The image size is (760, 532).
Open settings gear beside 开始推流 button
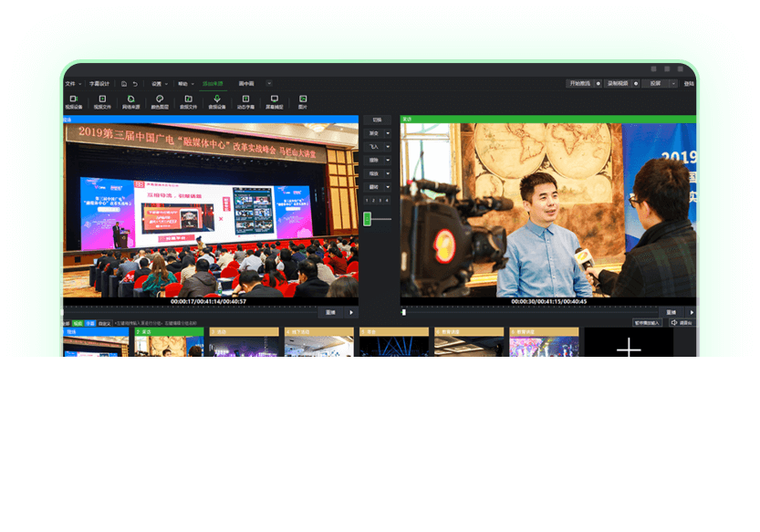(x=599, y=83)
